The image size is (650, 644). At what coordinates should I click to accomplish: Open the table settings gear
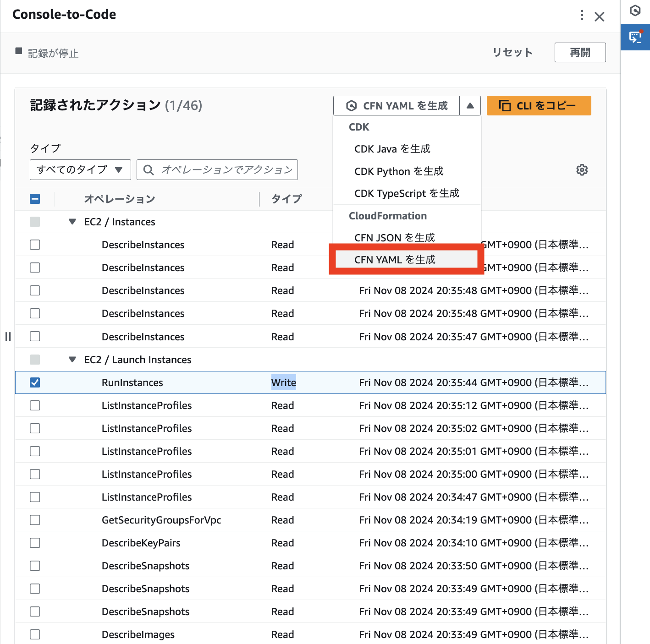582,169
